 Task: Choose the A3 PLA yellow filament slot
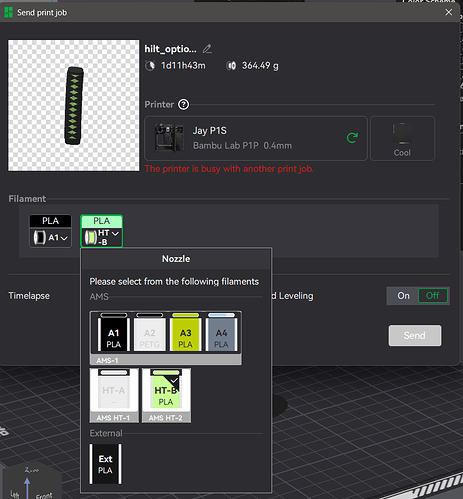click(x=185, y=332)
